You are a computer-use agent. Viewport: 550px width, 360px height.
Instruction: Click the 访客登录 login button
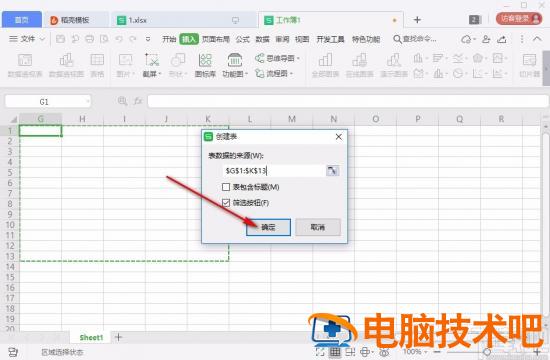click(519, 19)
